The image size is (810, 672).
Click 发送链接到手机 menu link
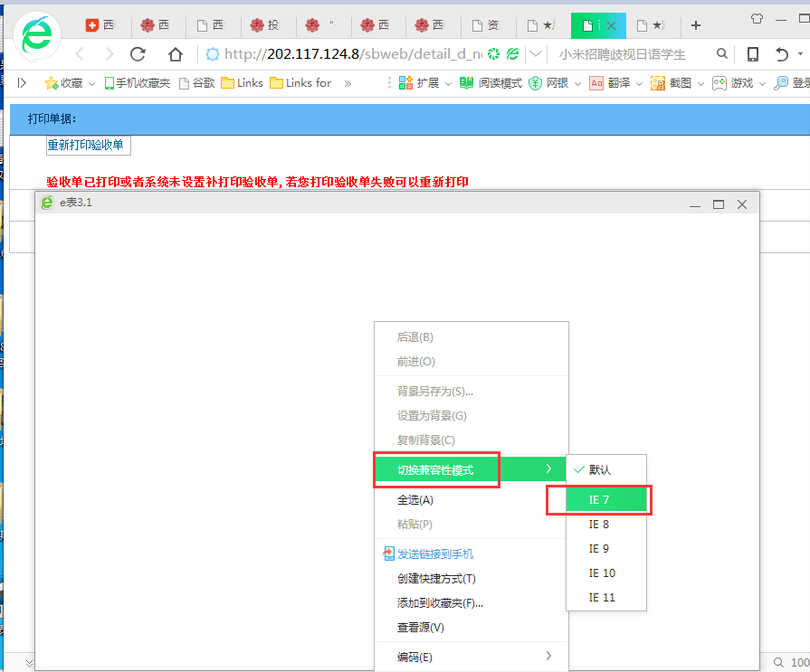pyautogui.click(x=434, y=554)
